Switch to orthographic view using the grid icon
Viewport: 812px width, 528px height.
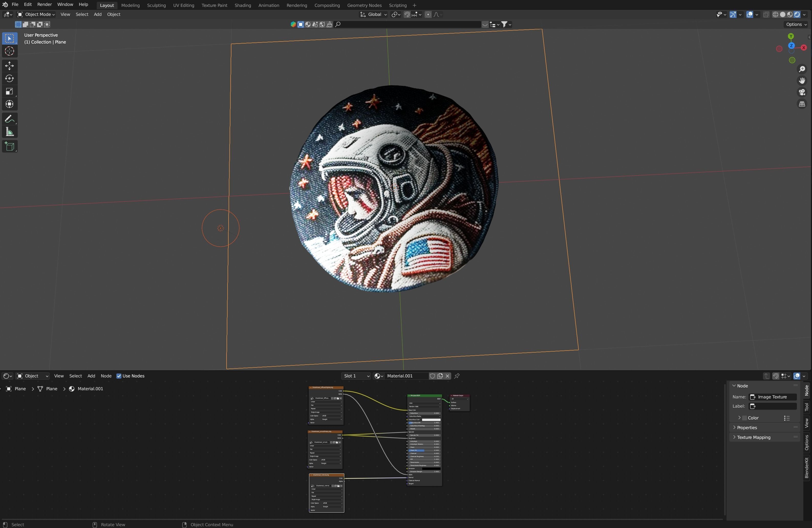click(x=802, y=104)
